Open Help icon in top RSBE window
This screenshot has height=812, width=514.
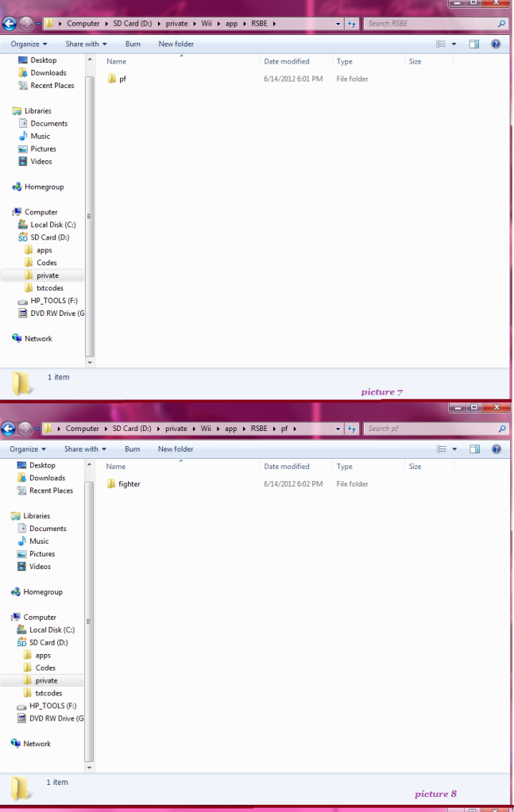tap(496, 44)
